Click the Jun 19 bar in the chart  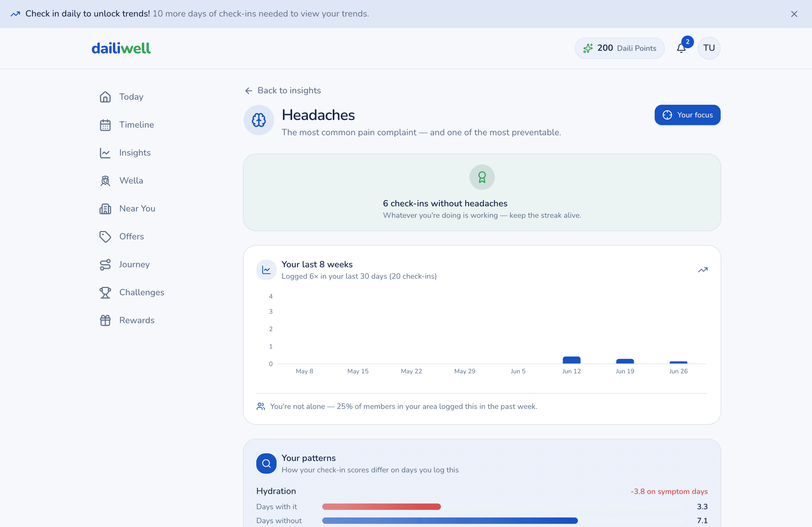[x=625, y=361]
